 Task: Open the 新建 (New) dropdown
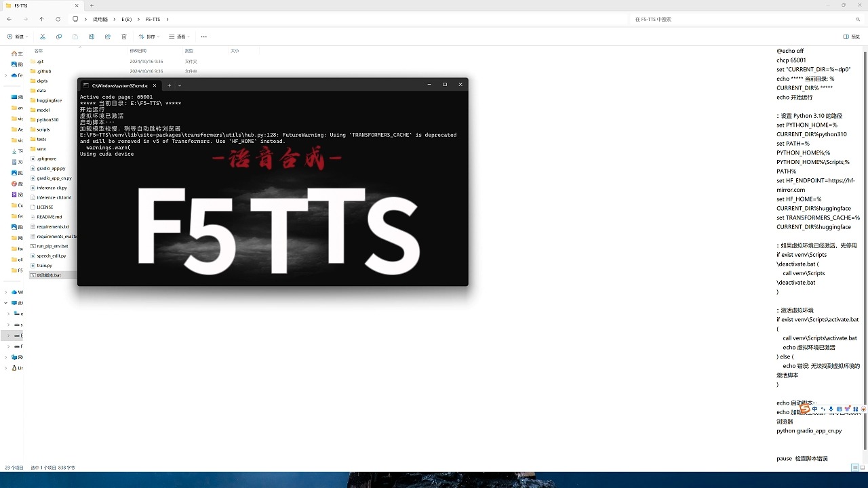click(17, 37)
